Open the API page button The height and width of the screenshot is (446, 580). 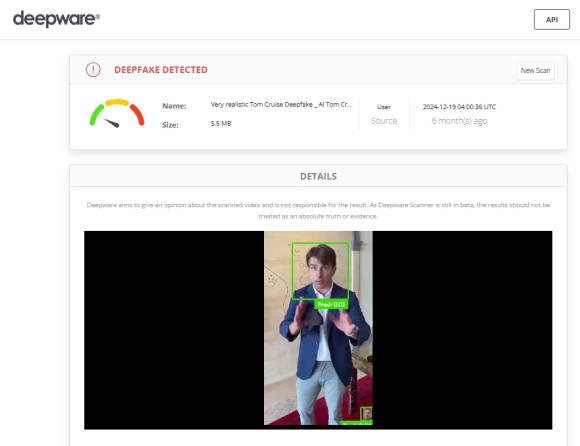pyautogui.click(x=552, y=20)
